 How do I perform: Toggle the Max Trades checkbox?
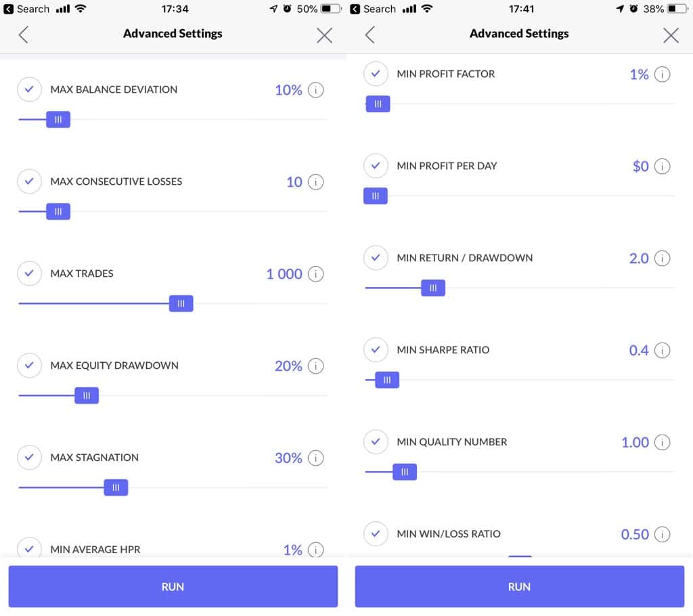29,273
